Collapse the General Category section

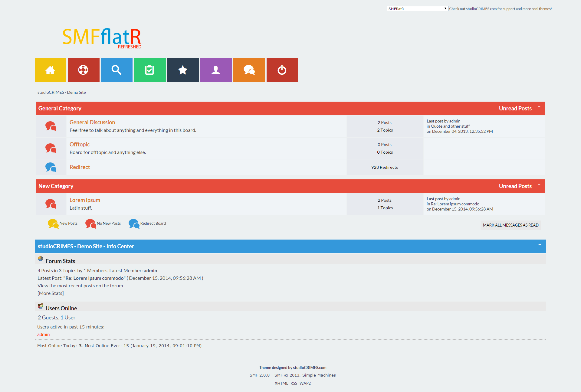[x=539, y=107]
